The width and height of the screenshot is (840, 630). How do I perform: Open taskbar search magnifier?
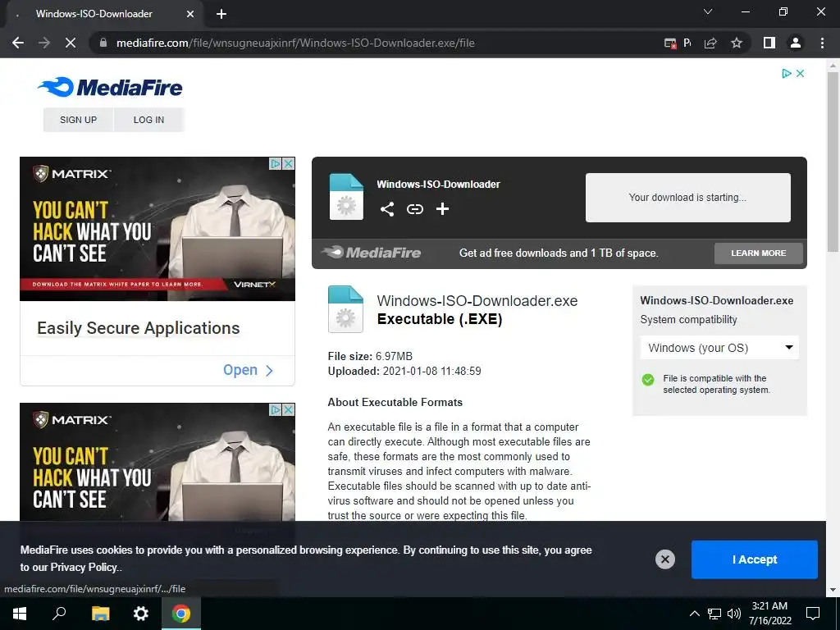pos(59,614)
